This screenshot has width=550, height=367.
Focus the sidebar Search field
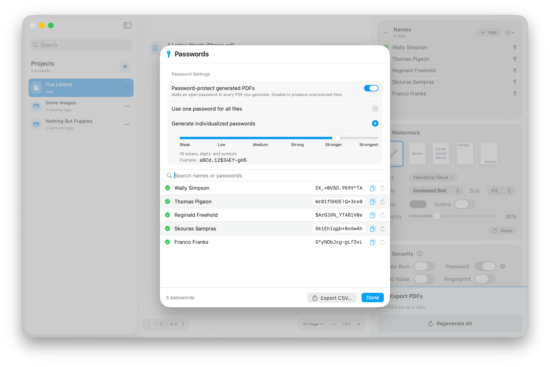(x=81, y=45)
